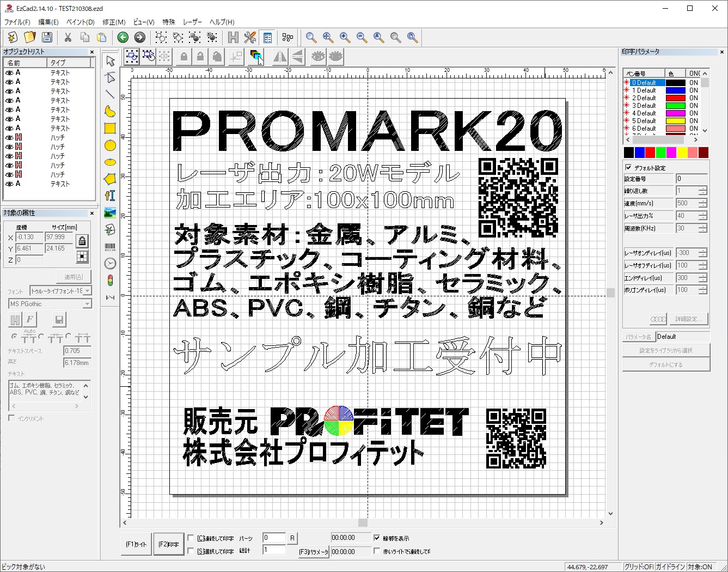Select the ellipse drawing tool

tap(110, 162)
